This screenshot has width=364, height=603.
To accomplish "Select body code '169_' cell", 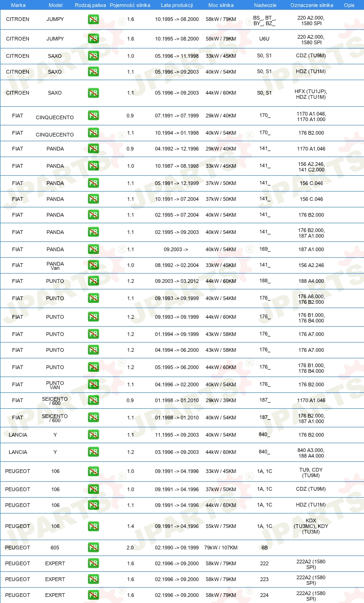I will click(x=265, y=249).
